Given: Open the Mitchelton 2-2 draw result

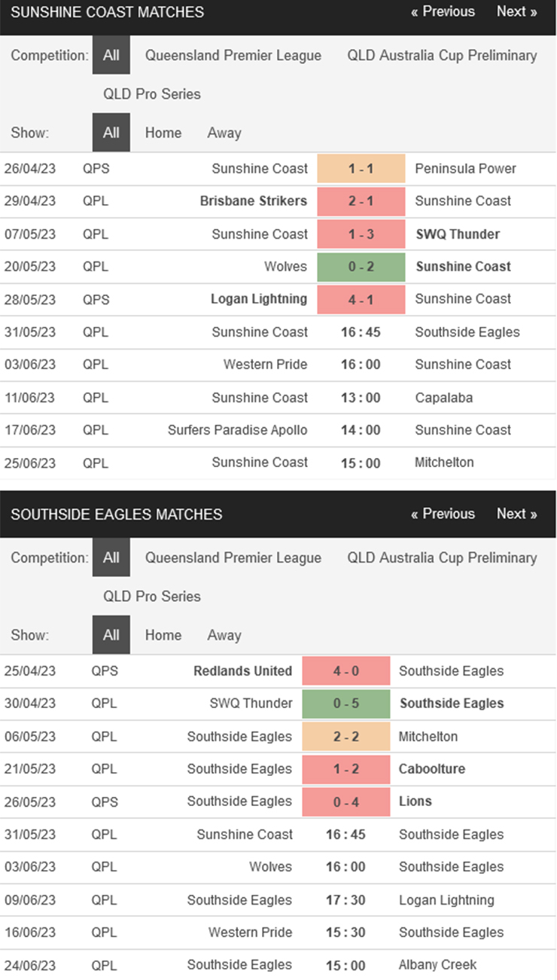Looking at the screenshot, I should pyautogui.click(x=345, y=736).
